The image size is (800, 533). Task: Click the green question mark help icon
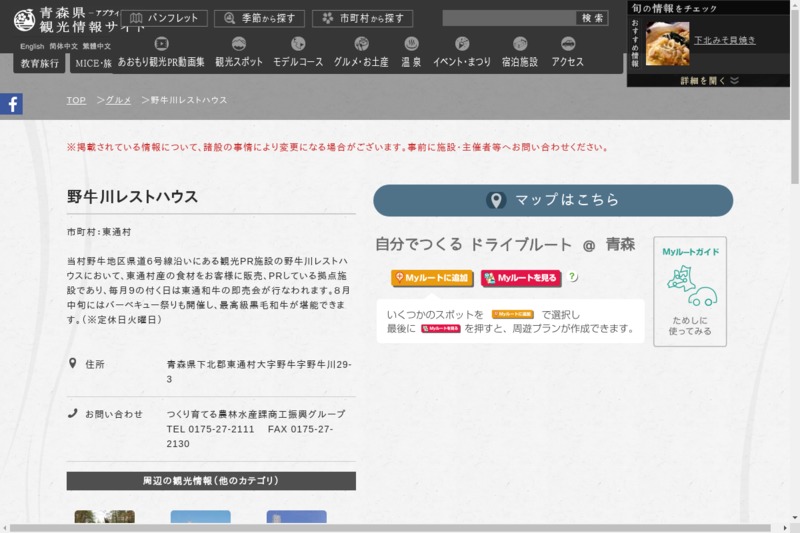573,277
